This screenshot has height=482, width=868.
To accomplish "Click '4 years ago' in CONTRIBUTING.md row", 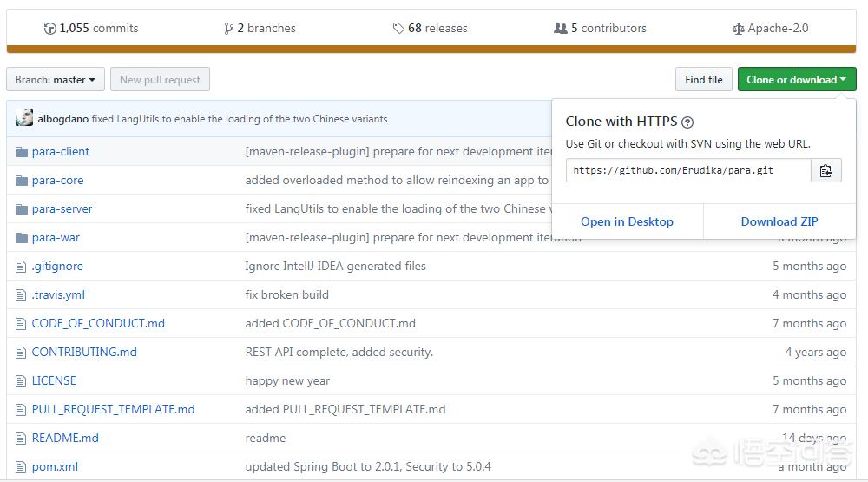I will (x=815, y=353).
